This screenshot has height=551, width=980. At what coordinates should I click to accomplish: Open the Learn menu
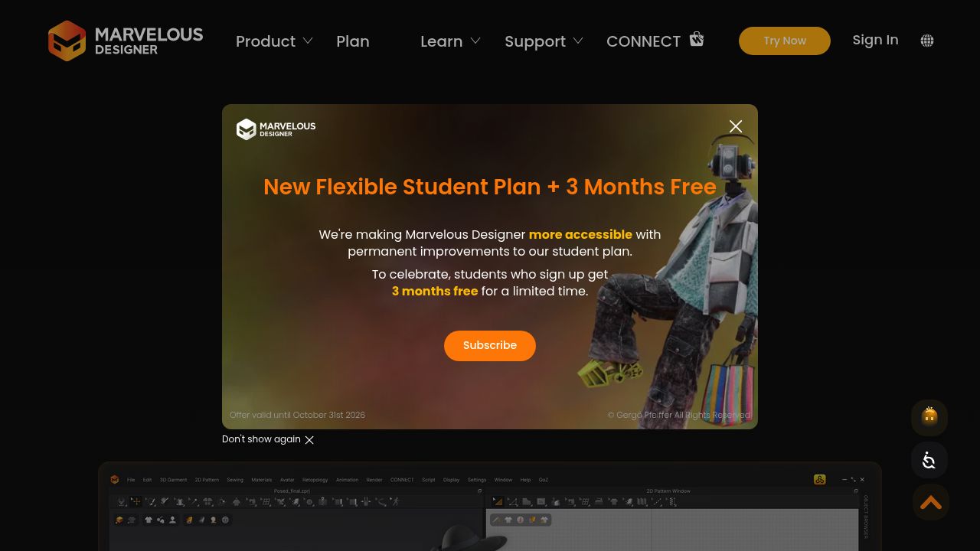click(442, 41)
